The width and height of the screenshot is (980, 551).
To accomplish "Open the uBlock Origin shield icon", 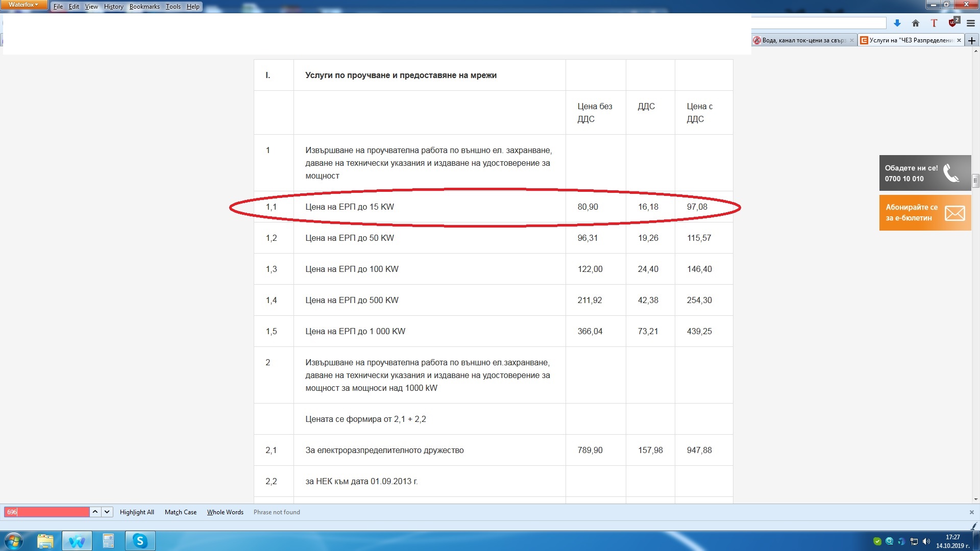I will [952, 23].
